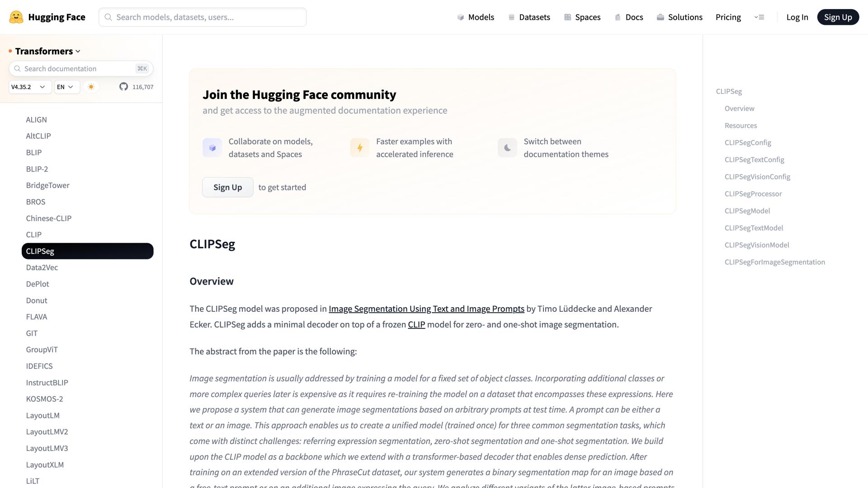The image size is (868, 488).
Task: Focus the Search documentation field
Action: [x=77, y=69]
